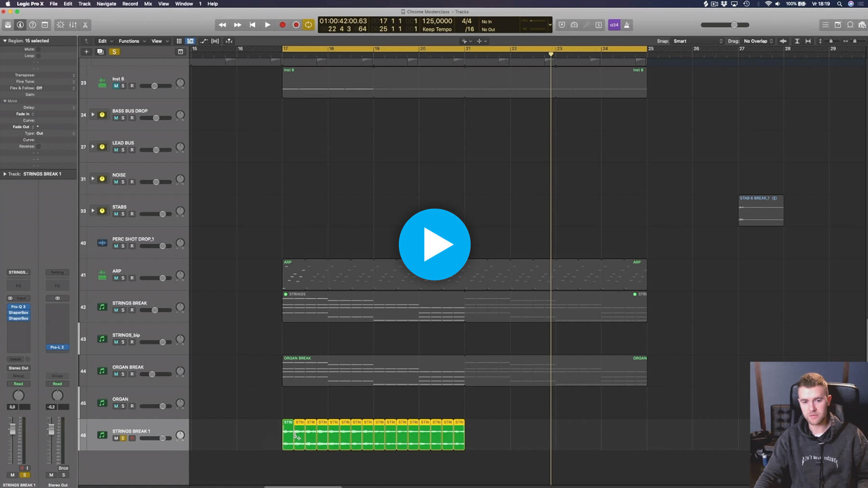Open Quick Help question mark icon
The height and width of the screenshot is (488, 868).
tap(32, 25)
